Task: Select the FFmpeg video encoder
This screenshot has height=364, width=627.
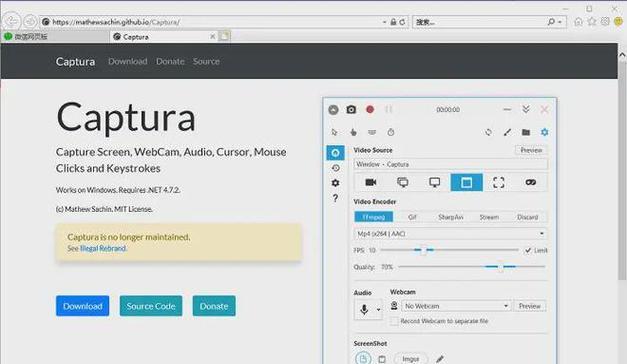Action: (x=373, y=217)
